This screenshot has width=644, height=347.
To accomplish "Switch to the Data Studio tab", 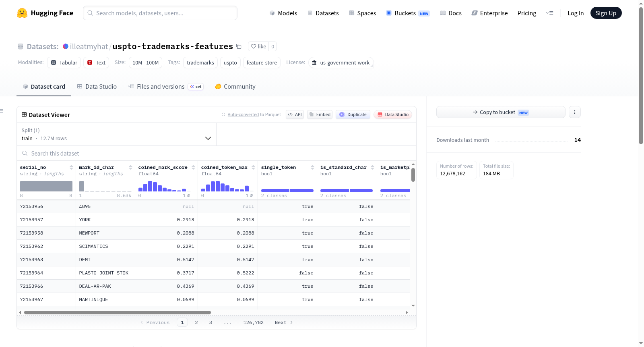I will (x=97, y=87).
